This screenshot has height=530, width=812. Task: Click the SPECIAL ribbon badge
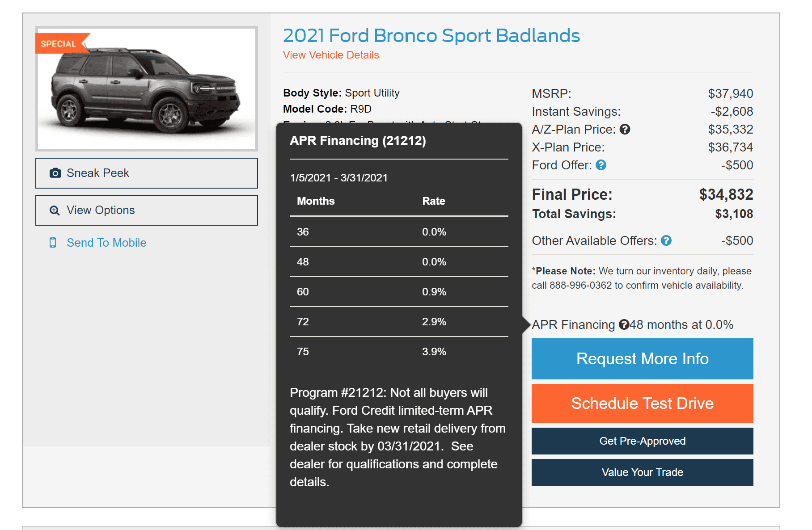pyautogui.click(x=59, y=44)
